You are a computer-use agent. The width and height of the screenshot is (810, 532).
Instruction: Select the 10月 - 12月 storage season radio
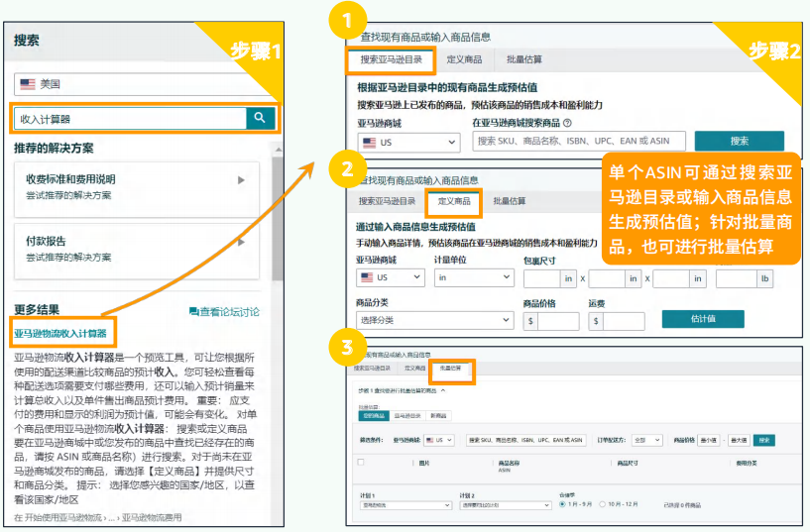tap(603, 504)
